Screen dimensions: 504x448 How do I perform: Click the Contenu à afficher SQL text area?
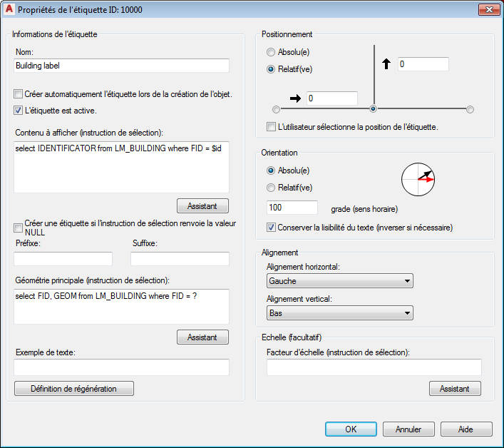[x=121, y=167]
